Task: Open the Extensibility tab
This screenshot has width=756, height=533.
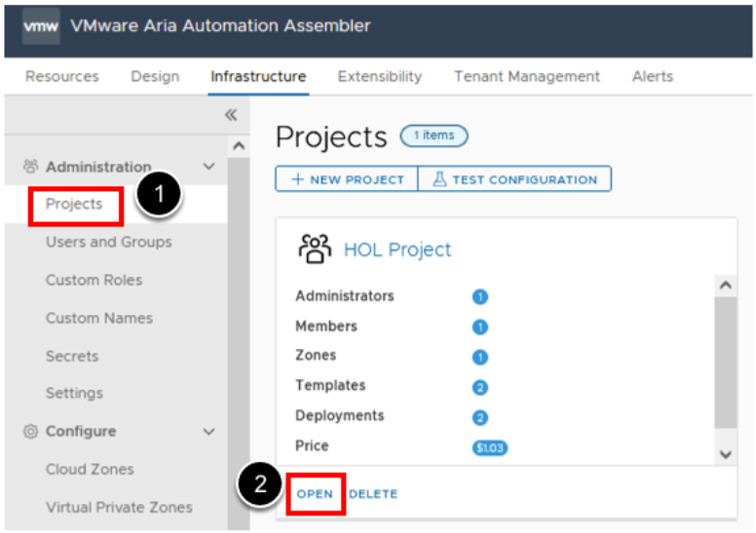Action: [379, 76]
